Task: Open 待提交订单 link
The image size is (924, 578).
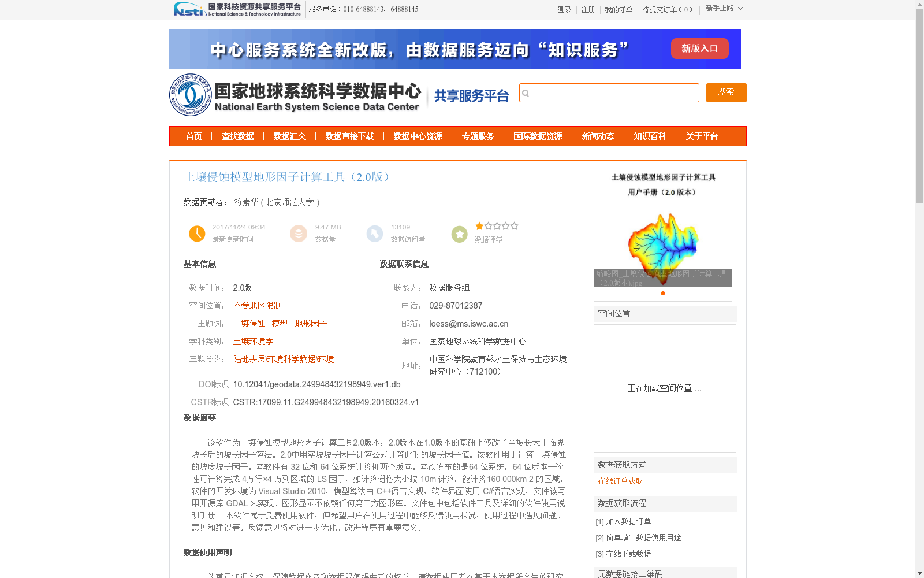Action: tap(667, 10)
